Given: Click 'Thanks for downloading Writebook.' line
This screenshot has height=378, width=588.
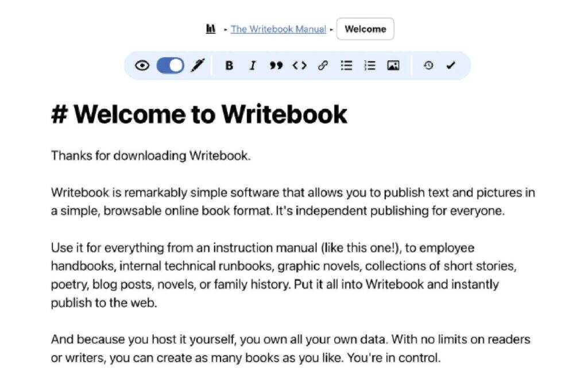Looking at the screenshot, I should point(151,156).
